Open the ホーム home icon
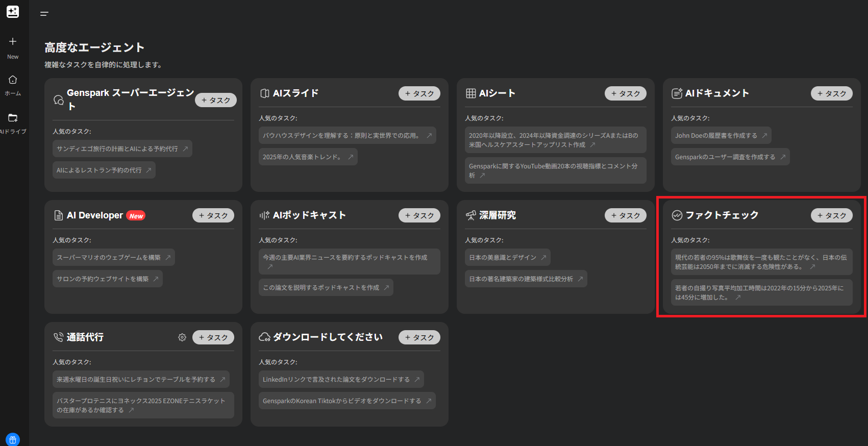The width and height of the screenshot is (868, 446). click(13, 80)
